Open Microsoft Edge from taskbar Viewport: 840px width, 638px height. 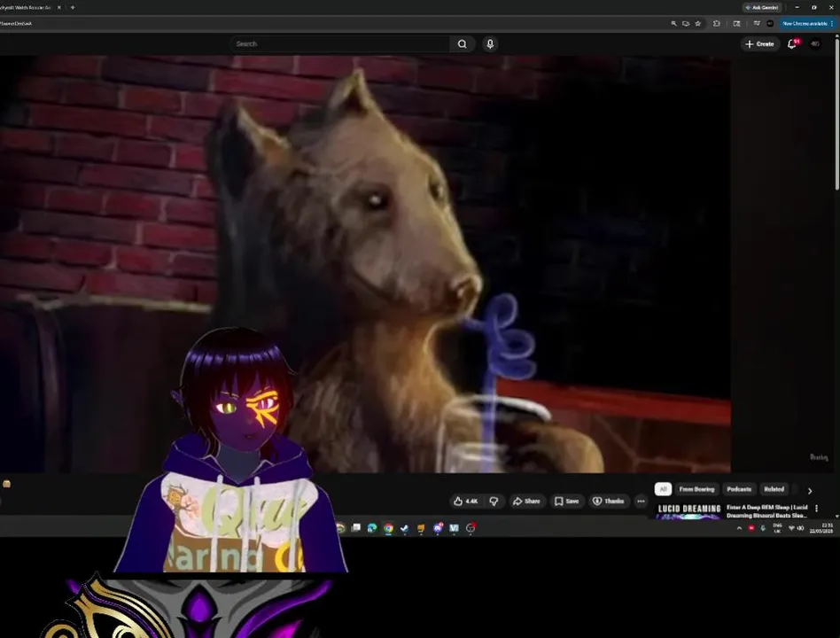pyautogui.click(x=372, y=528)
